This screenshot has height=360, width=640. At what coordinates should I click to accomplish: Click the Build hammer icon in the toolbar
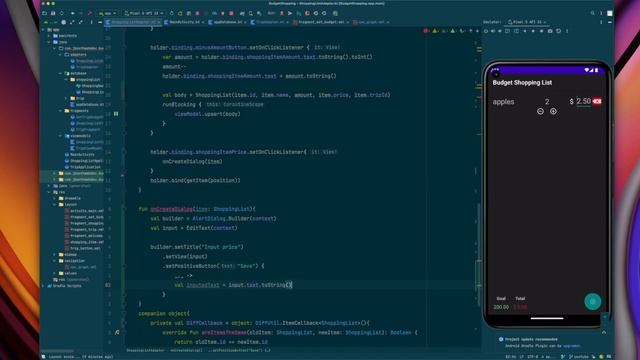[x=90, y=13]
